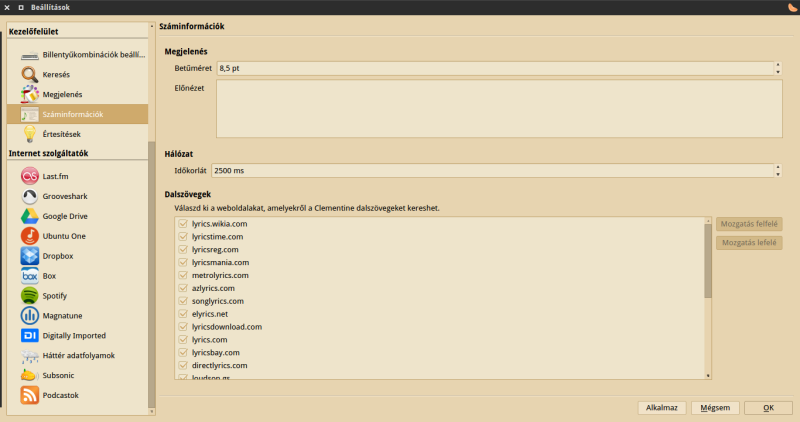800x422 pixels.
Task: Uncheck lyricsdownload.com provider
Action: tap(183, 327)
